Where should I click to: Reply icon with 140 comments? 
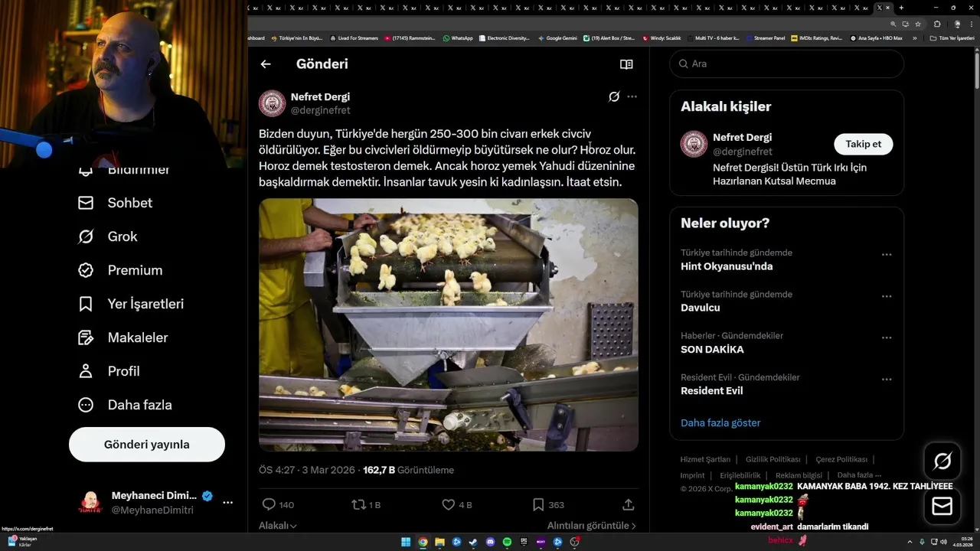click(x=269, y=504)
